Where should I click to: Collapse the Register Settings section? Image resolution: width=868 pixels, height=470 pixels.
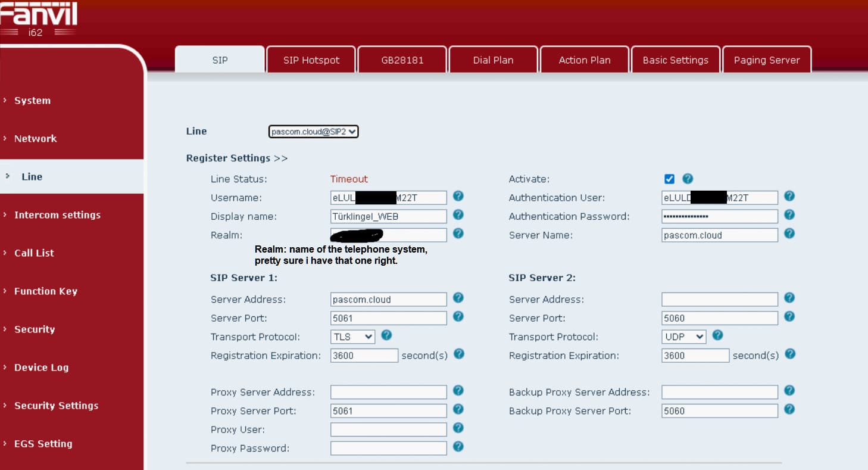pyautogui.click(x=237, y=158)
